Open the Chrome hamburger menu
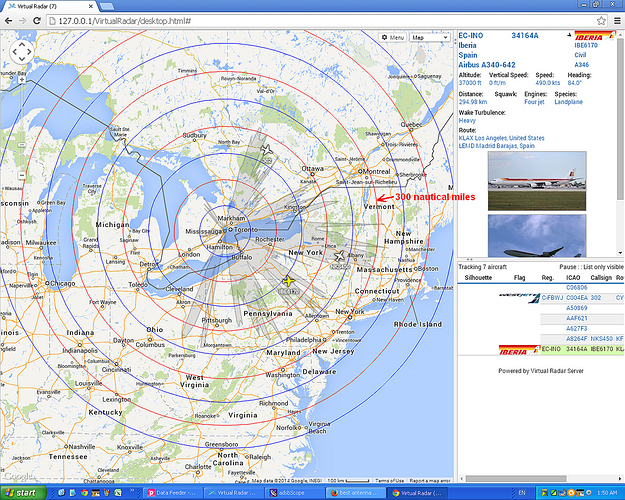625x500 pixels. 617,21
